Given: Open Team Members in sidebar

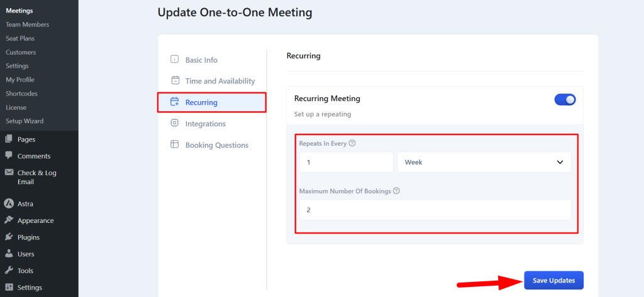Looking at the screenshot, I should (28, 24).
